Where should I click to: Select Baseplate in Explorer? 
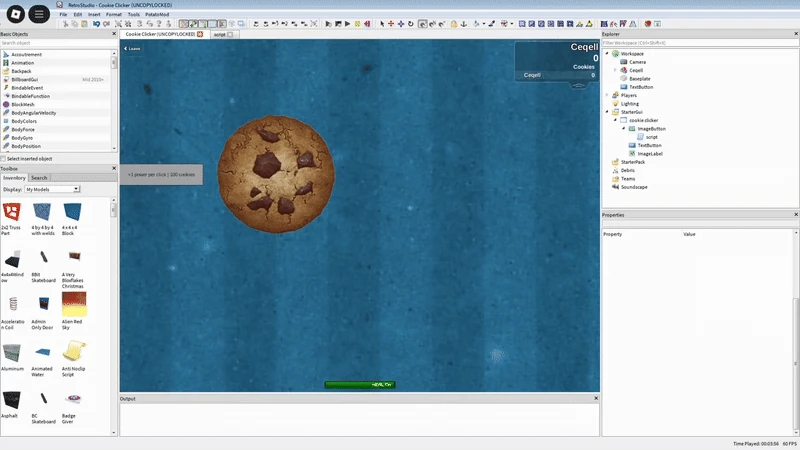tap(640, 79)
